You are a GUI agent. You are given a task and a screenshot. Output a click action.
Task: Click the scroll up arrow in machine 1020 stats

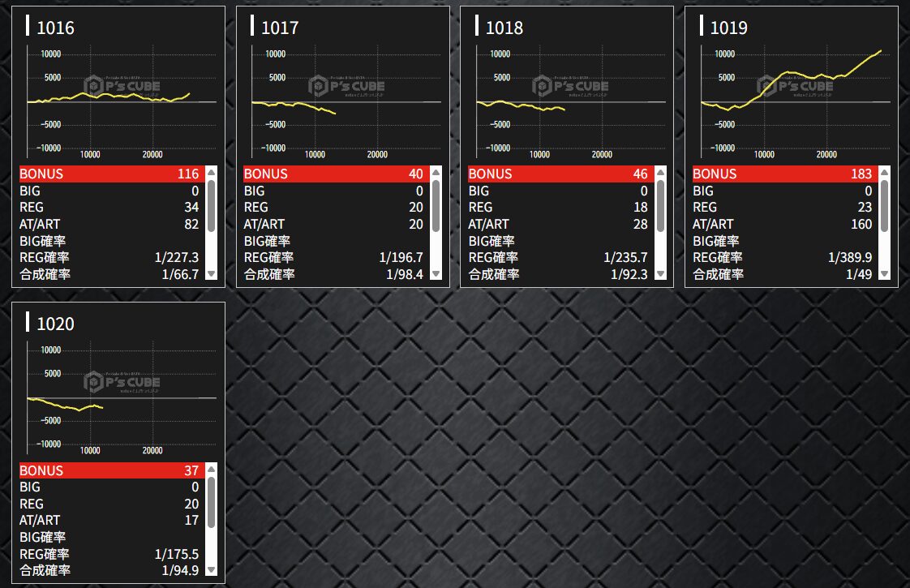(212, 470)
